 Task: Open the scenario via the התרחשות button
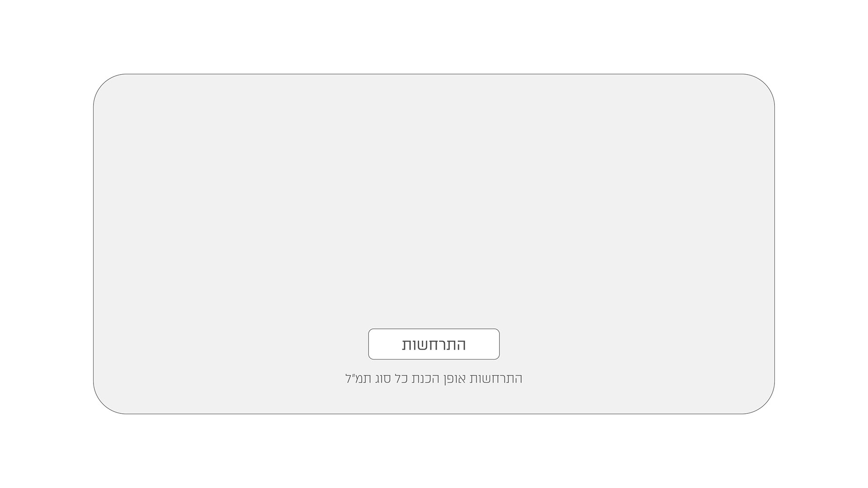point(434,344)
